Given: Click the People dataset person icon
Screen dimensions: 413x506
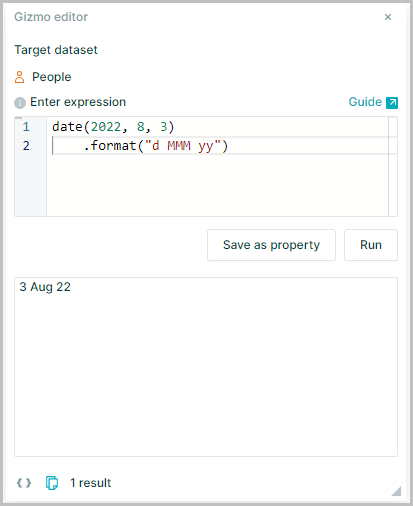Looking at the screenshot, I should point(20,77).
